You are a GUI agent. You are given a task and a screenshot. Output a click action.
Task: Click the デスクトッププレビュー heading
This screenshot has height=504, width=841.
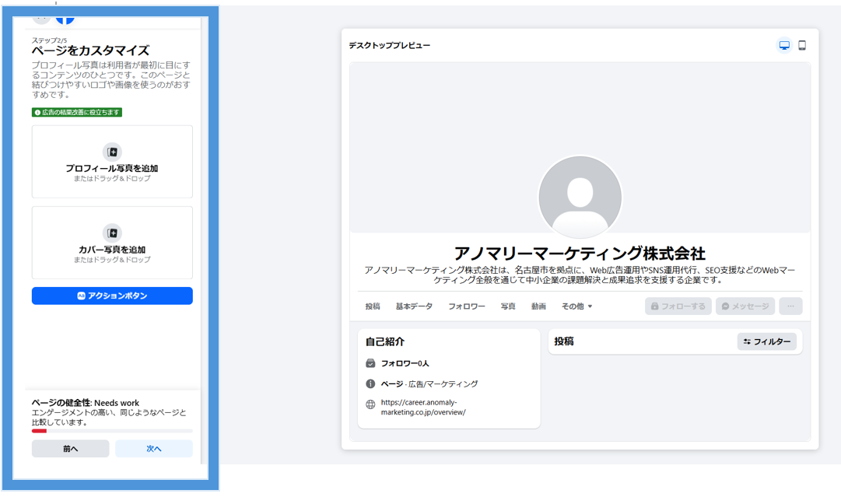390,46
